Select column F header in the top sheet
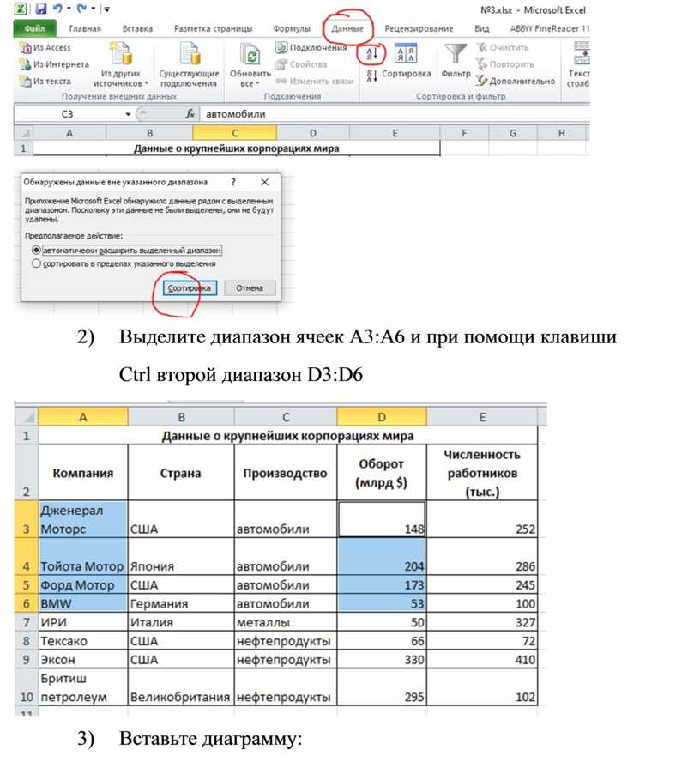The image size is (700, 762). [464, 133]
